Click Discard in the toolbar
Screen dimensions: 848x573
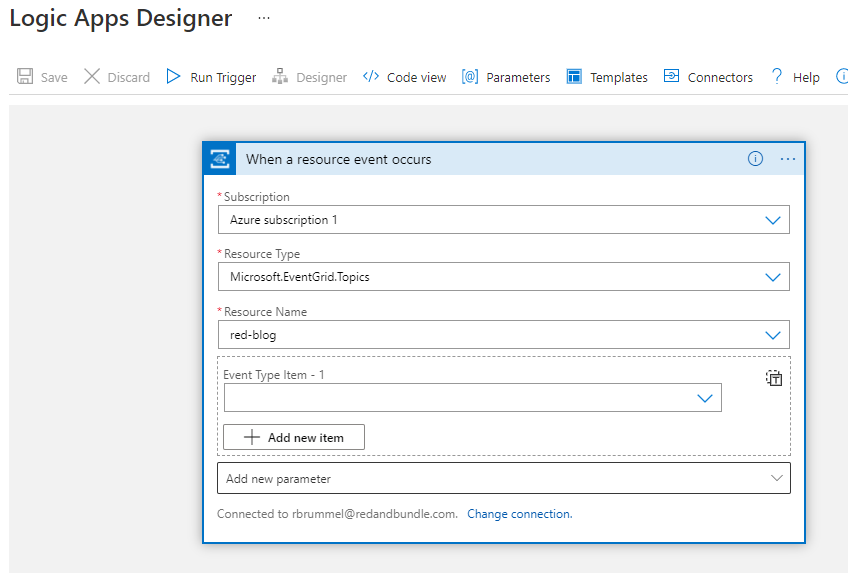(117, 77)
